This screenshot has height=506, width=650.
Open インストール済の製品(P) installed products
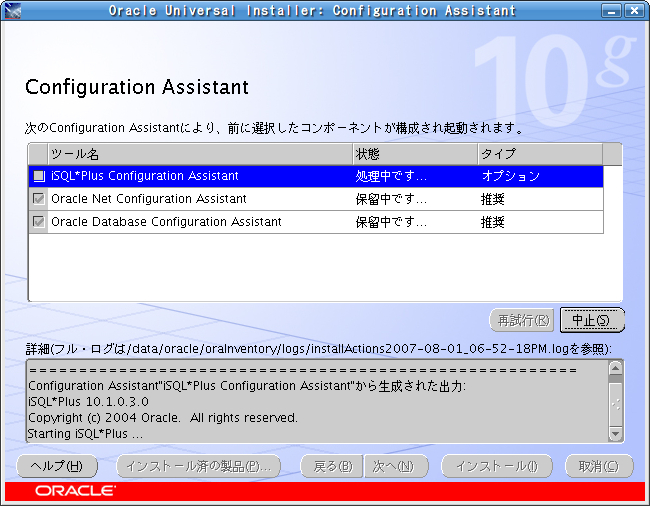pos(199,466)
